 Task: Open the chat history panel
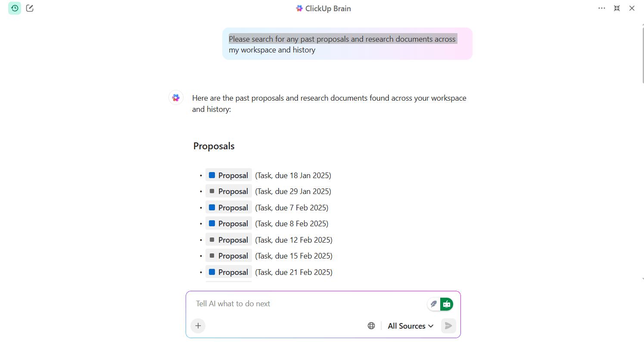click(15, 8)
